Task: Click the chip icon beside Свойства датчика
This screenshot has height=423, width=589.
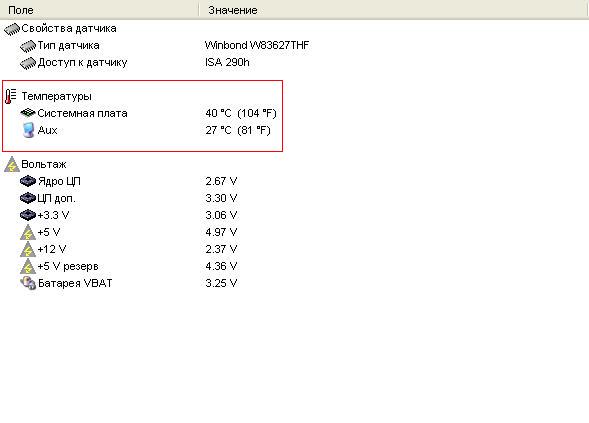Action: coord(12,29)
